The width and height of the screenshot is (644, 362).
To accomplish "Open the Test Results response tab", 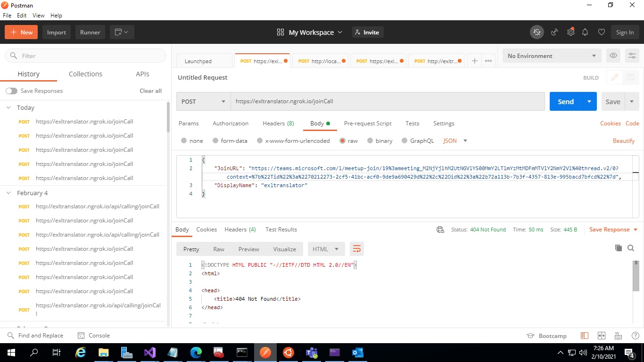I will tap(281, 230).
